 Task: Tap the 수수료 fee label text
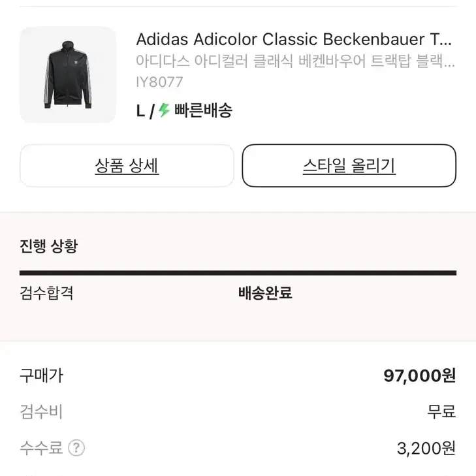click(41, 448)
